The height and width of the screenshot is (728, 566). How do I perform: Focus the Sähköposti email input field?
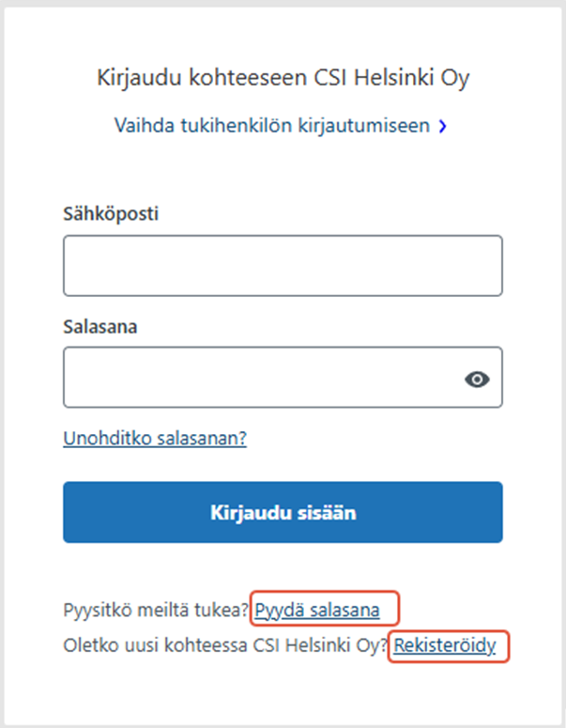(283, 266)
